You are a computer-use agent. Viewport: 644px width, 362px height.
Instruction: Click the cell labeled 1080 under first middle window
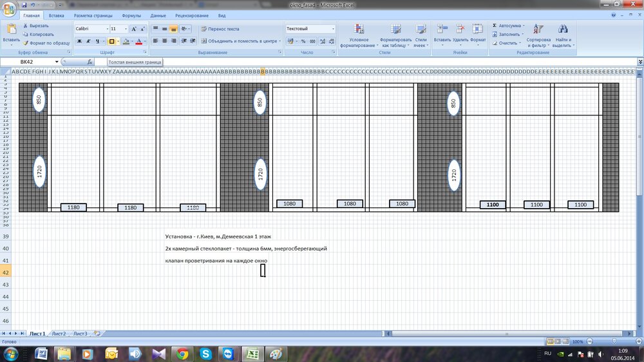(289, 204)
